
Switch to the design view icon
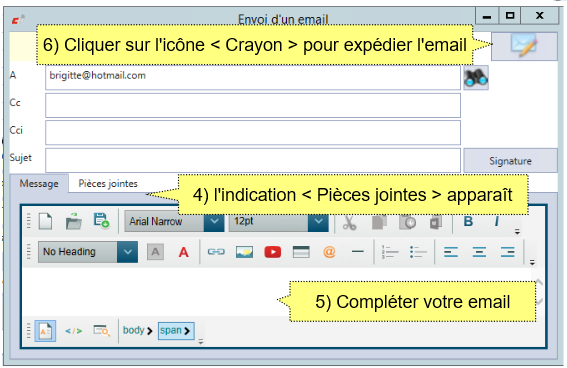[x=46, y=330]
